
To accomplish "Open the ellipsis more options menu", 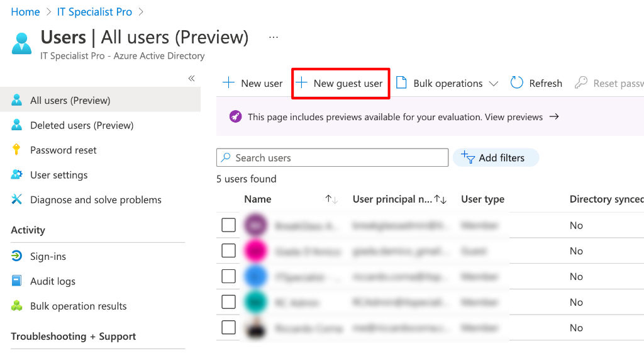I will tap(274, 37).
